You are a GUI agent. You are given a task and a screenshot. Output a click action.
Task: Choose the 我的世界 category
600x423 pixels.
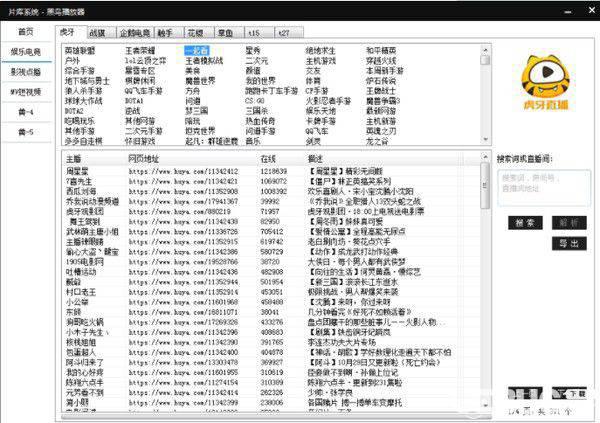pos(261,81)
